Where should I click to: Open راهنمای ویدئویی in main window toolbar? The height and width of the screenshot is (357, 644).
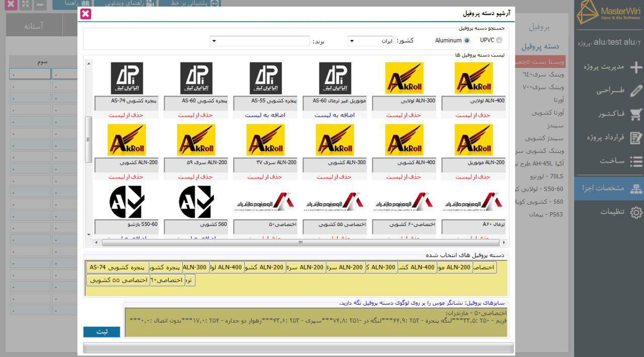(x=125, y=4)
